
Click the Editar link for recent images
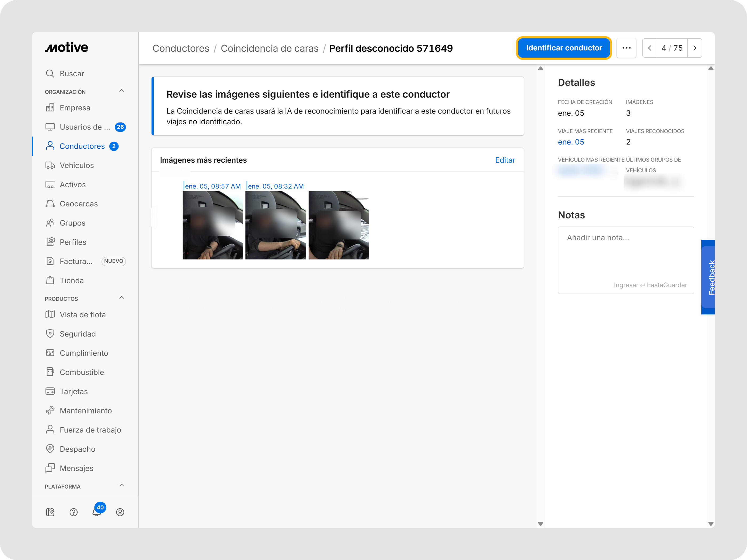(x=505, y=160)
